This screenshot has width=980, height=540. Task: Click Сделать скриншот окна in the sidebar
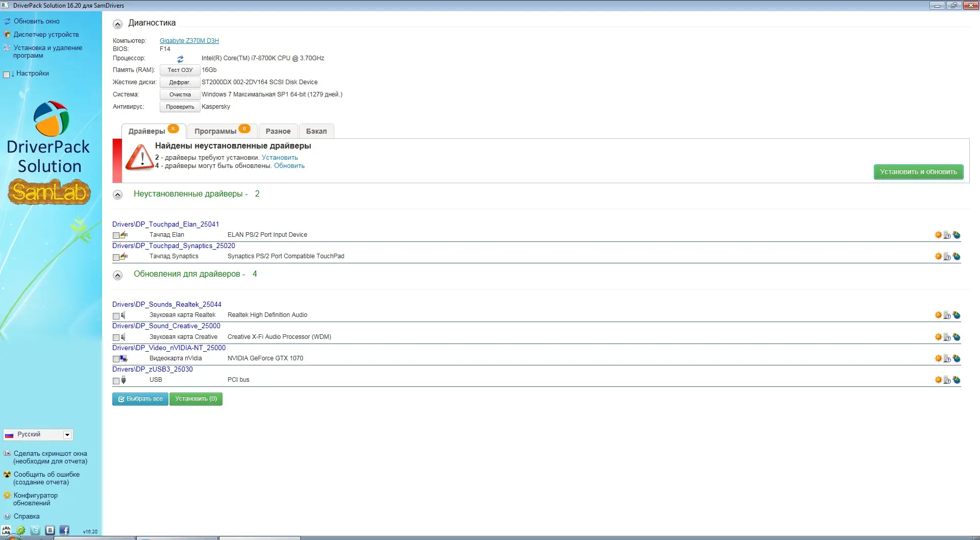pos(50,457)
